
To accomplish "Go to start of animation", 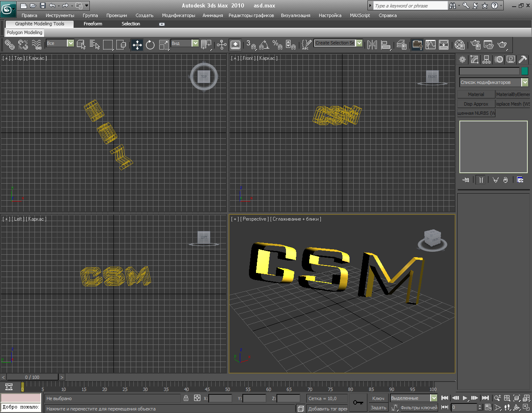I will (445, 398).
